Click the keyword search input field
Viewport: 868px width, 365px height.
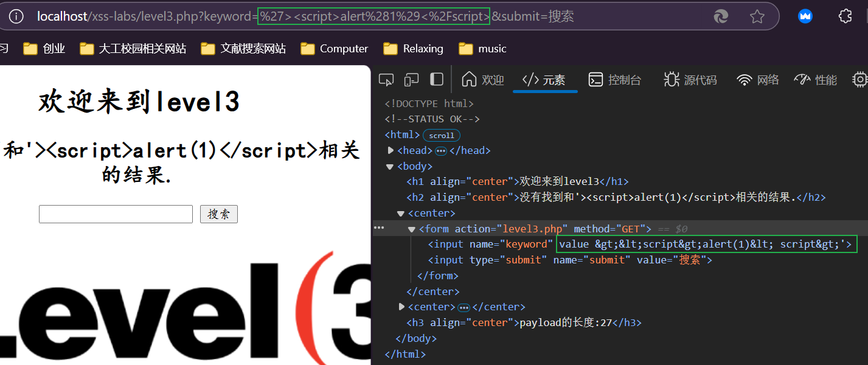click(116, 214)
